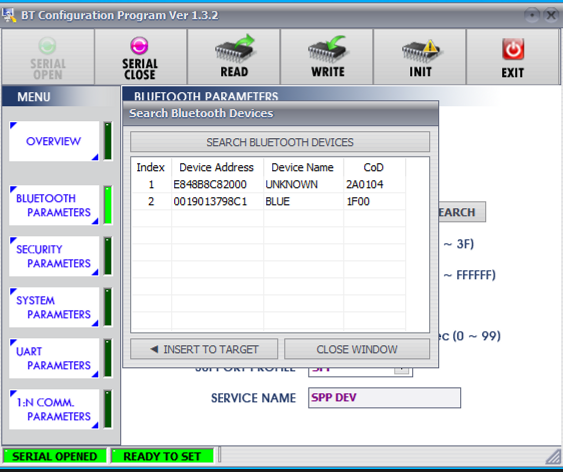Click the SERVICE NAME field containing SPP DEV
563x472 pixels.
pyautogui.click(x=384, y=398)
